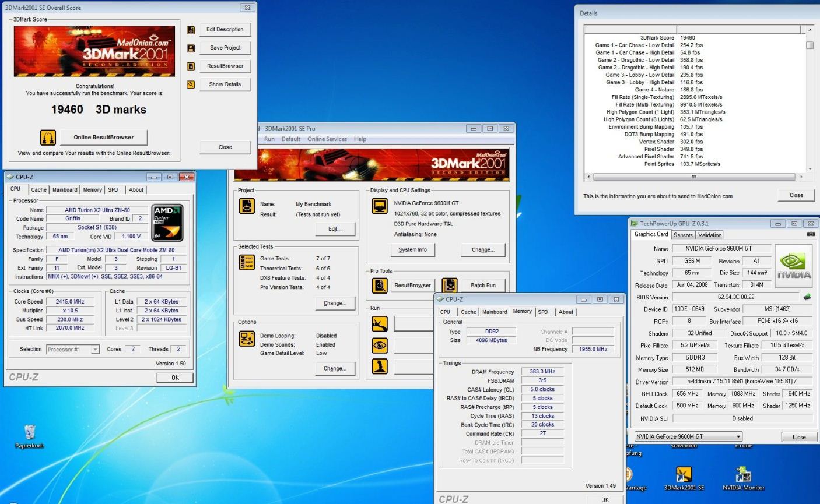Open Run menu in 3DMark2001 SE Pro
Screen dimensions: 820x504
click(x=269, y=139)
